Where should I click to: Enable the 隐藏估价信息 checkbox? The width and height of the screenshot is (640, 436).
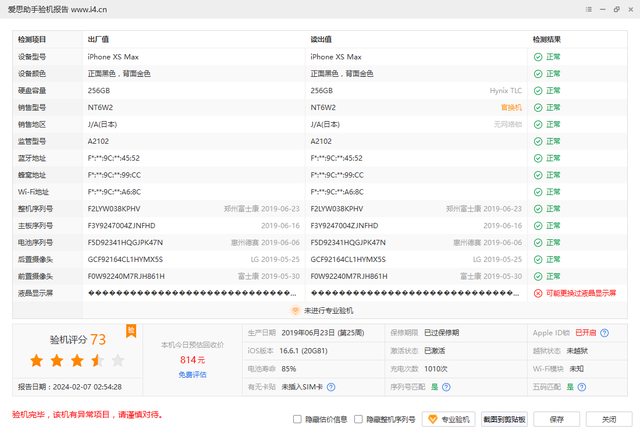tap(298, 419)
